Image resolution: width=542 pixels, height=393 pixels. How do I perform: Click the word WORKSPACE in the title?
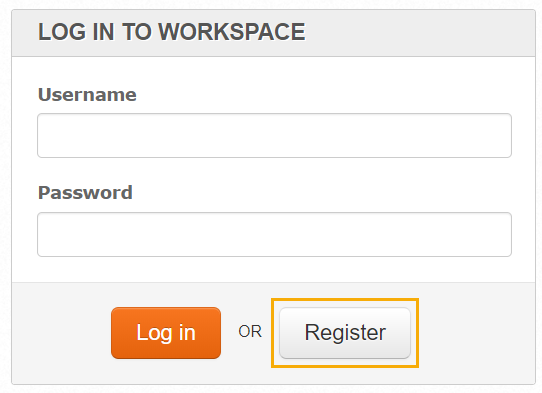tap(232, 32)
